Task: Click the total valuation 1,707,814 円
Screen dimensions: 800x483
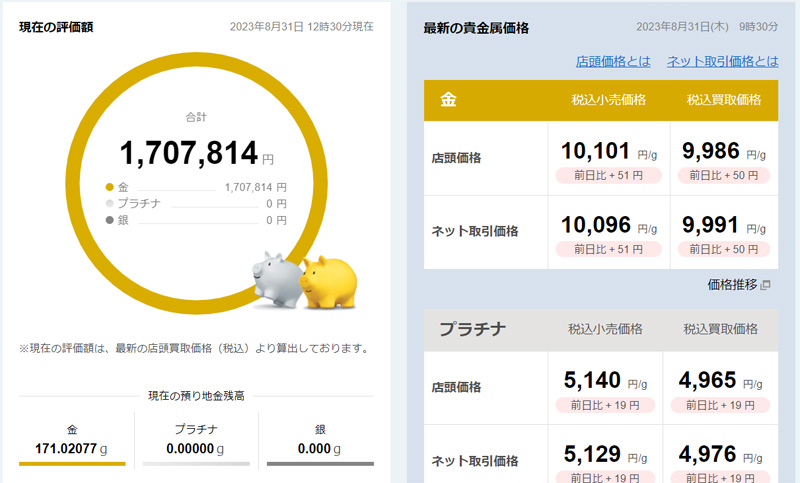Action: pyautogui.click(x=196, y=153)
